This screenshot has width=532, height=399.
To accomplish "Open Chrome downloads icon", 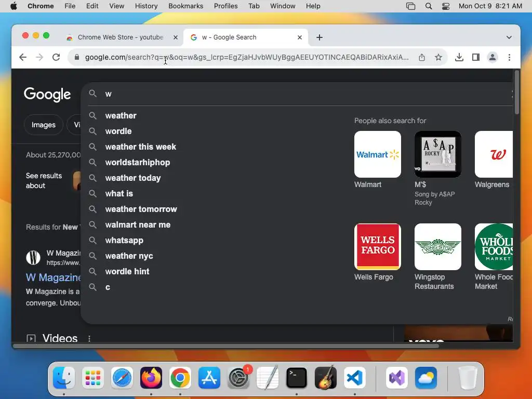I will [x=459, y=57].
